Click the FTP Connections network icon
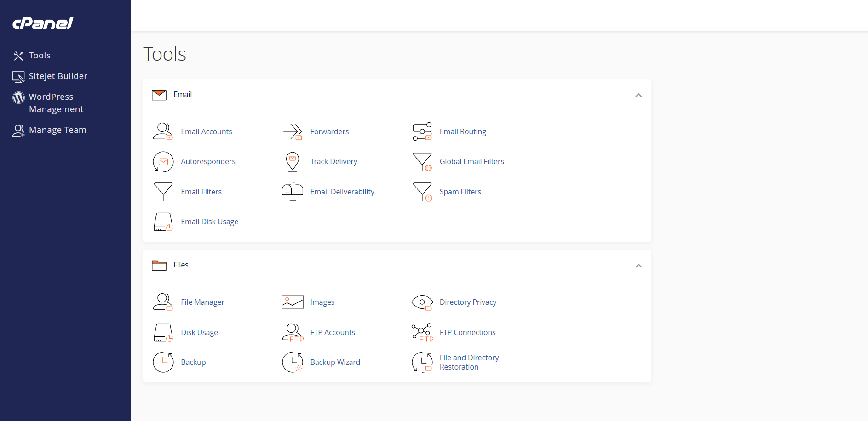Screen dimensions: 868x421 pyautogui.click(x=422, y=332)
